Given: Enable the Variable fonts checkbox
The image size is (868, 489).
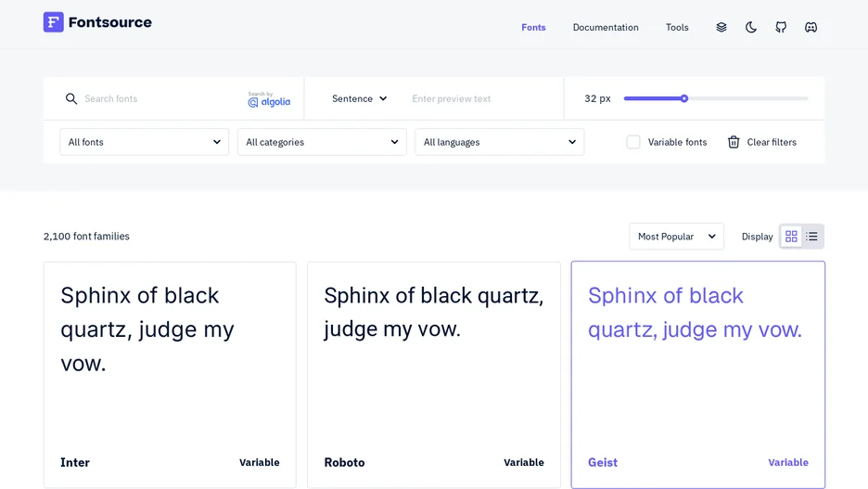Looking at the screenshot, I should tap(633, 142).
